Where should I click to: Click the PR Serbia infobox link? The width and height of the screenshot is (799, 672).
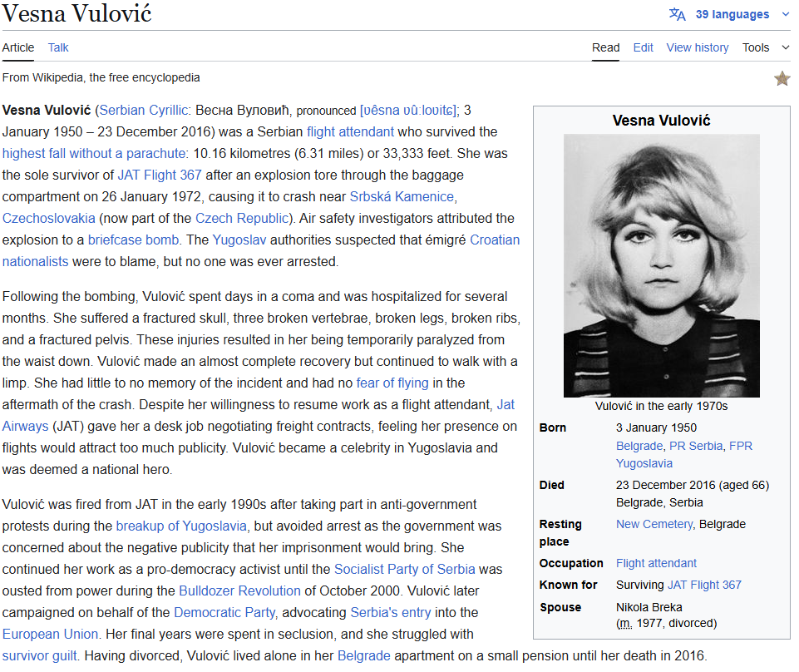696,446
